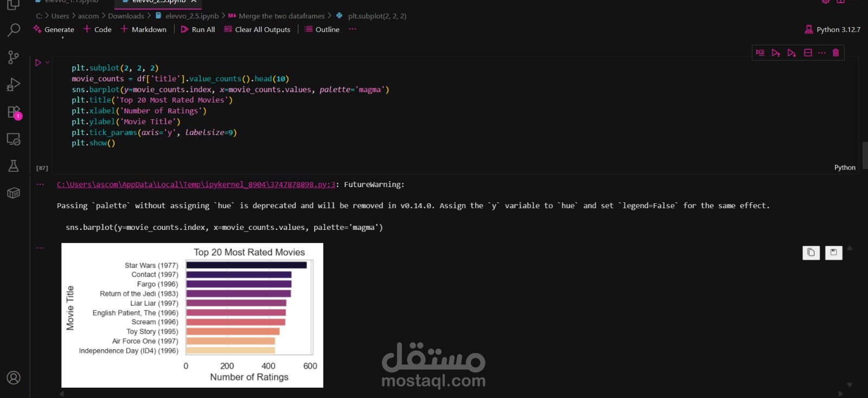Image resolution: width=868 pixels, height=398 pixels.
Task: Add a new Code cell
Action: [98, 29]
